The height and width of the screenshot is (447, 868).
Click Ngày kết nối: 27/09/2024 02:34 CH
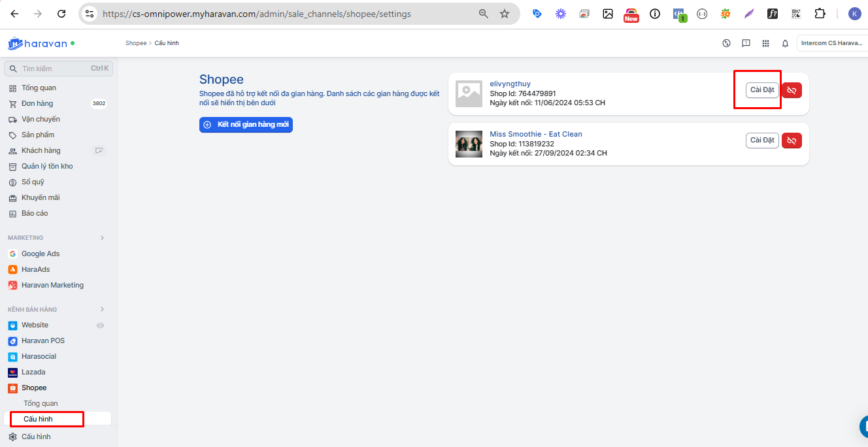[x=548, y=154]
